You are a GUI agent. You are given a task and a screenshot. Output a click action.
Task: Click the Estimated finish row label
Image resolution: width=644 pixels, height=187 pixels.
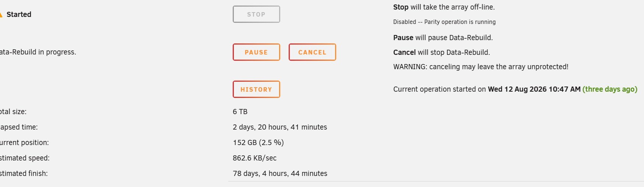coord(24,173)
